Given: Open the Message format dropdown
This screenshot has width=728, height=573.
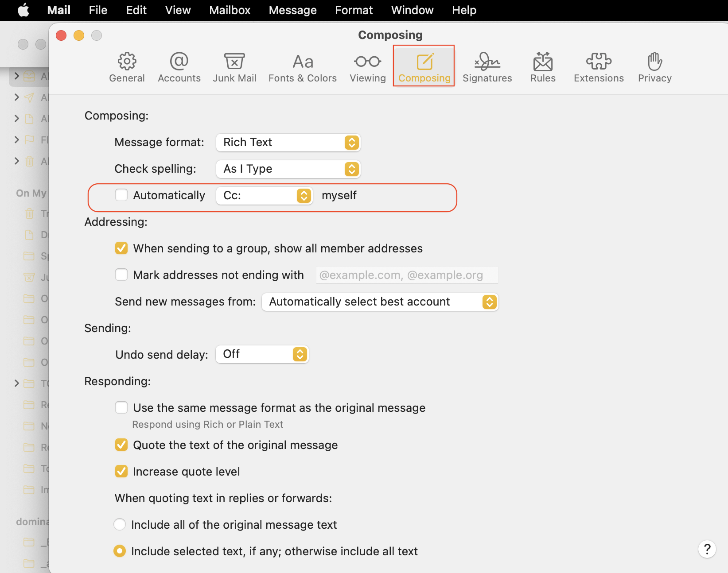Looking at the screenshot, I should pyautogui.click(x=288, y=143).
